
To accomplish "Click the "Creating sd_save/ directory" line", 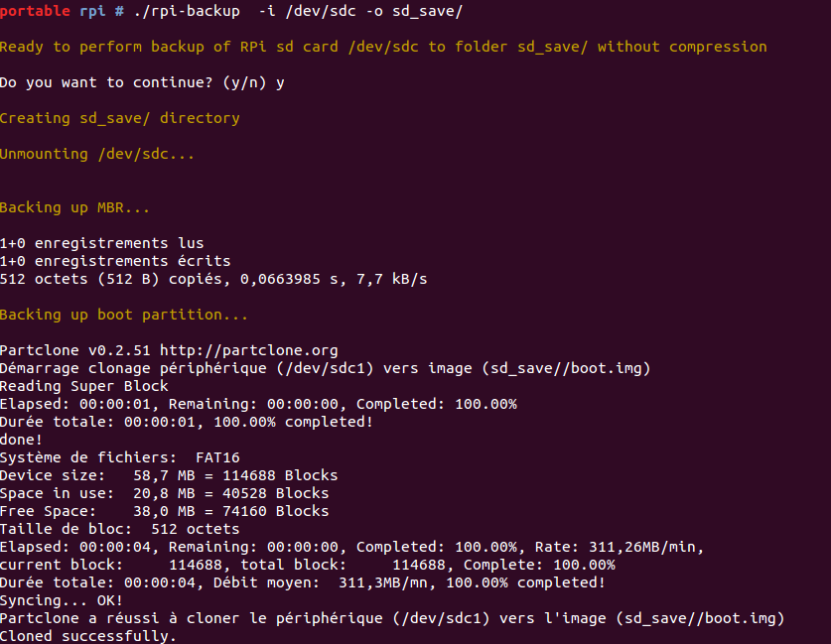I will click(119, 118).
